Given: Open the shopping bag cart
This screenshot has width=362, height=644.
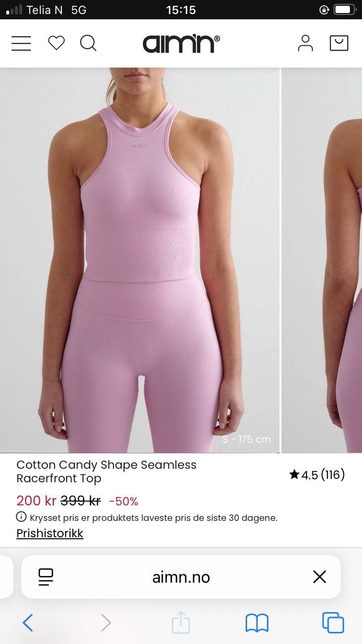Looking at the screenshot, I should click(x=339, y=43).
